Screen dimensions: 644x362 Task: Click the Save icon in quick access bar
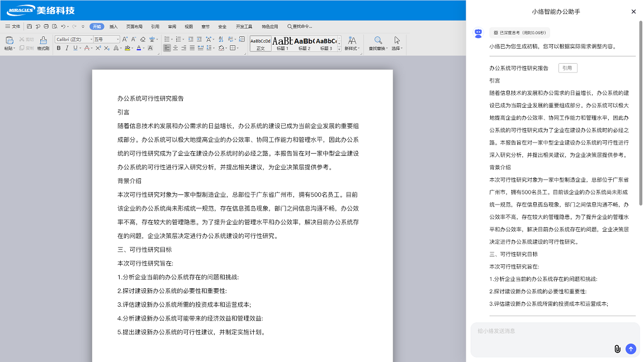click(30, 26)
